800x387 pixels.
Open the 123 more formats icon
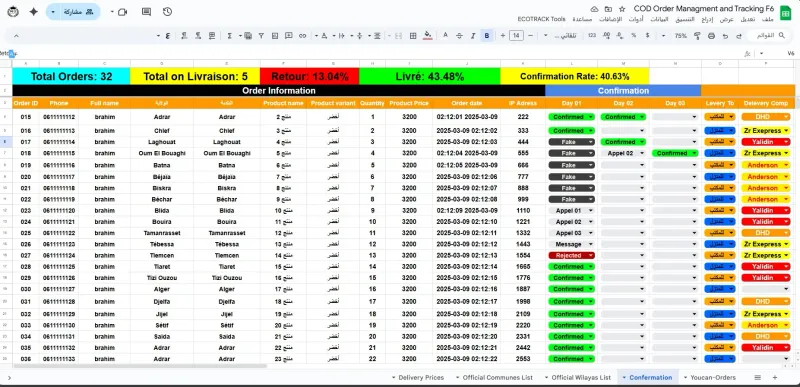coord(592,36)
